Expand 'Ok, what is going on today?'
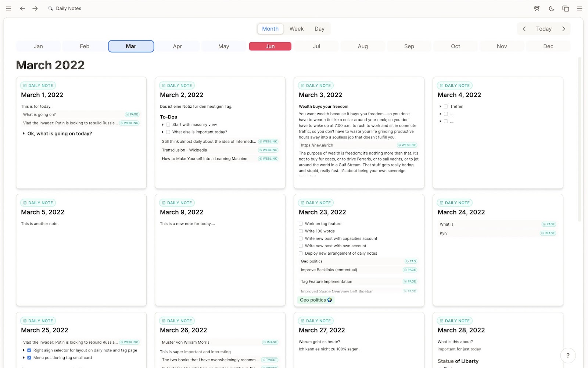588x368 pixels. pos(24,134)
